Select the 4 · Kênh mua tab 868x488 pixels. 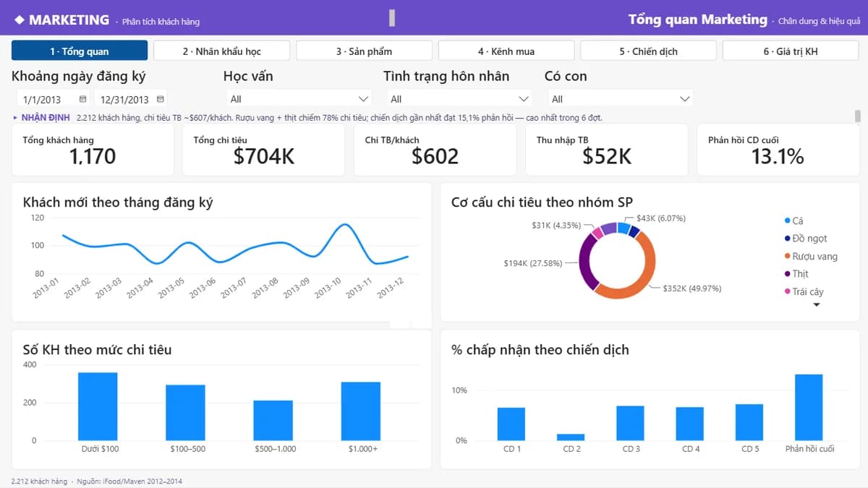point(506,51)
